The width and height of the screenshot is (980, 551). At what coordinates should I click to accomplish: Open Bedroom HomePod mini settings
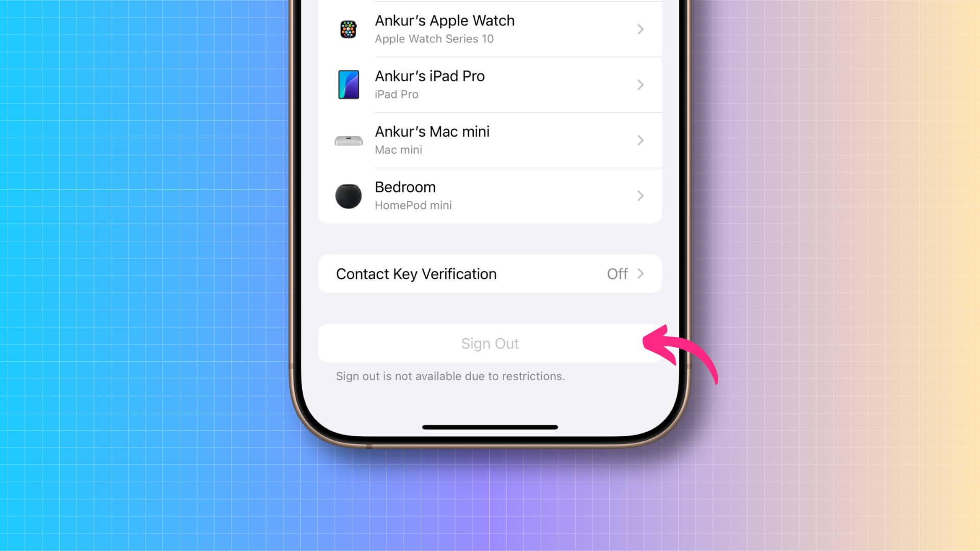coord(490,195)
